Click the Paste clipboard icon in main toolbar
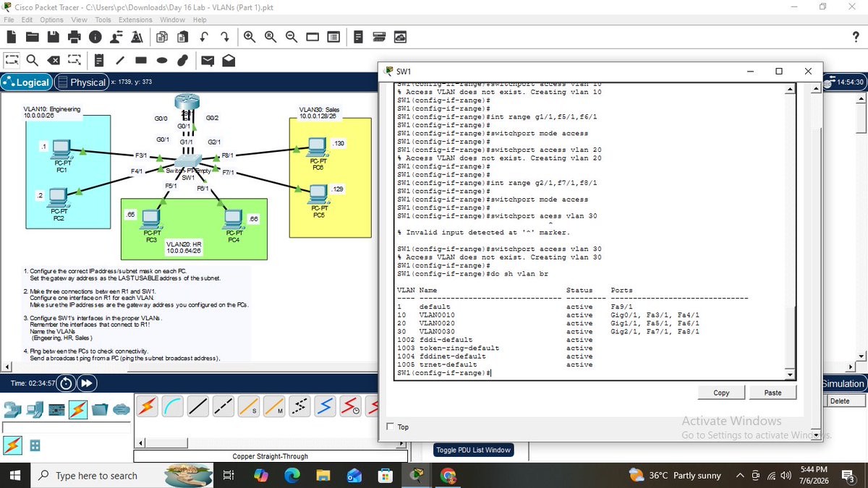This screenshot has height=488, width=868. [183, 36]
